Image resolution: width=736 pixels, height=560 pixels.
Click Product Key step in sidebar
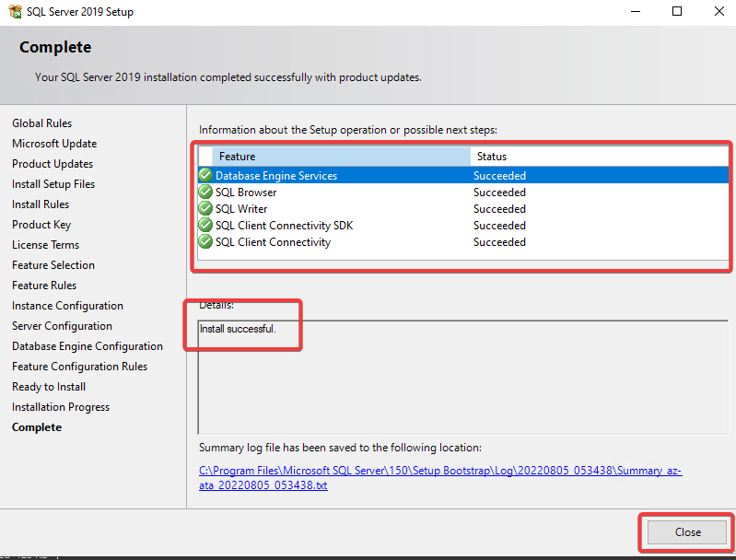[41, 225]
